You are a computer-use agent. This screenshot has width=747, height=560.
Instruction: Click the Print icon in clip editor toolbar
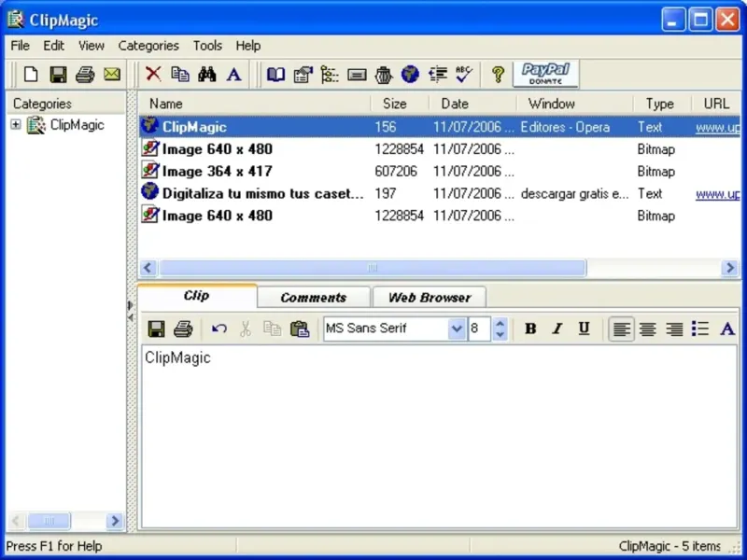click(x=183, y=329)
